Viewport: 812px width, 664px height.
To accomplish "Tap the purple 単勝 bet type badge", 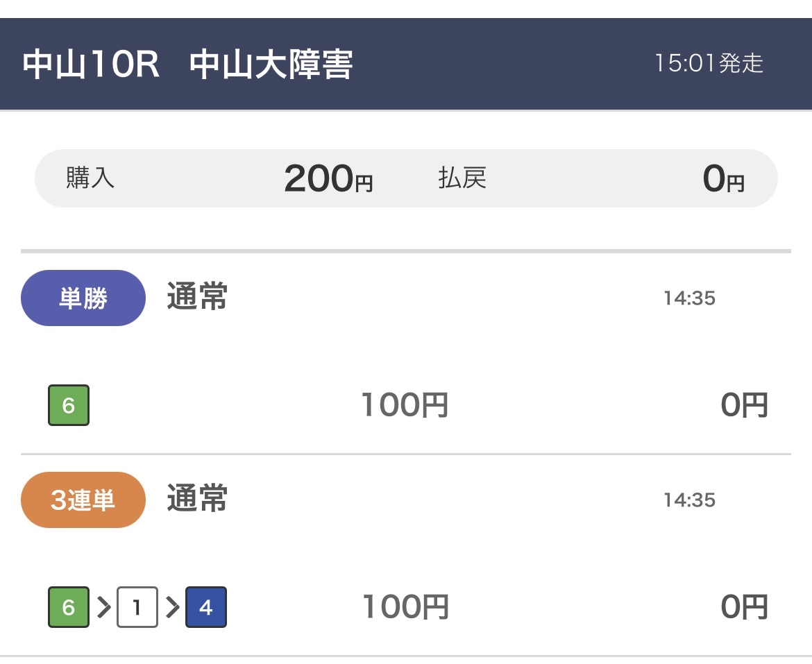I will point(83,298).
